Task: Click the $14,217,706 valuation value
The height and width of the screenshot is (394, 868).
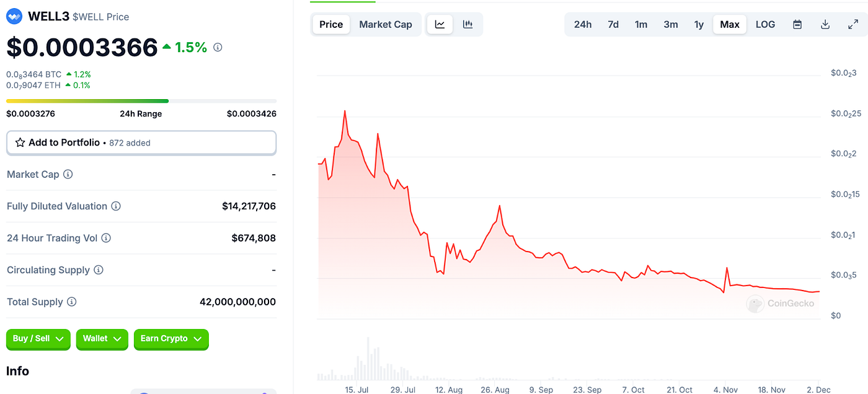Action: coord(249,206)
